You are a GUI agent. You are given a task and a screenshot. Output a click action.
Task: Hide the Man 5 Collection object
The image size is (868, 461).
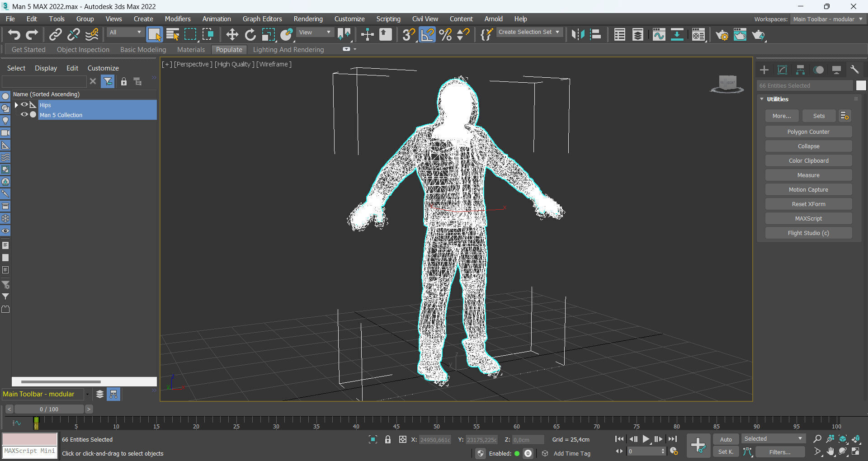tap(24, 115)
